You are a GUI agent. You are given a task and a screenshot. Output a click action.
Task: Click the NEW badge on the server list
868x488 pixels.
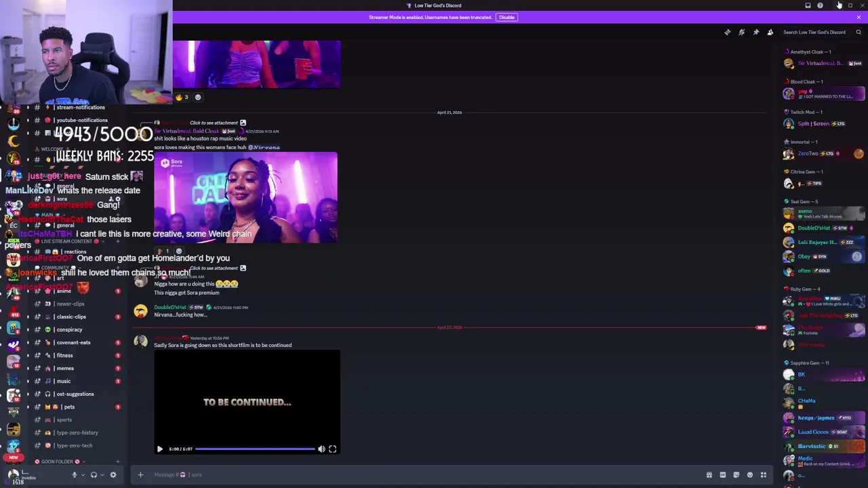click(x=13, y=457)
